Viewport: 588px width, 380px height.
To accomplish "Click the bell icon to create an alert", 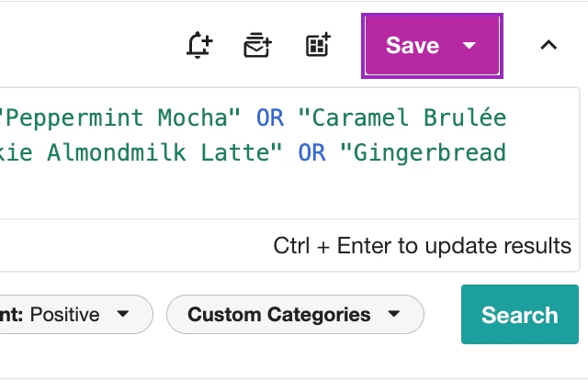I will (199, 45).
